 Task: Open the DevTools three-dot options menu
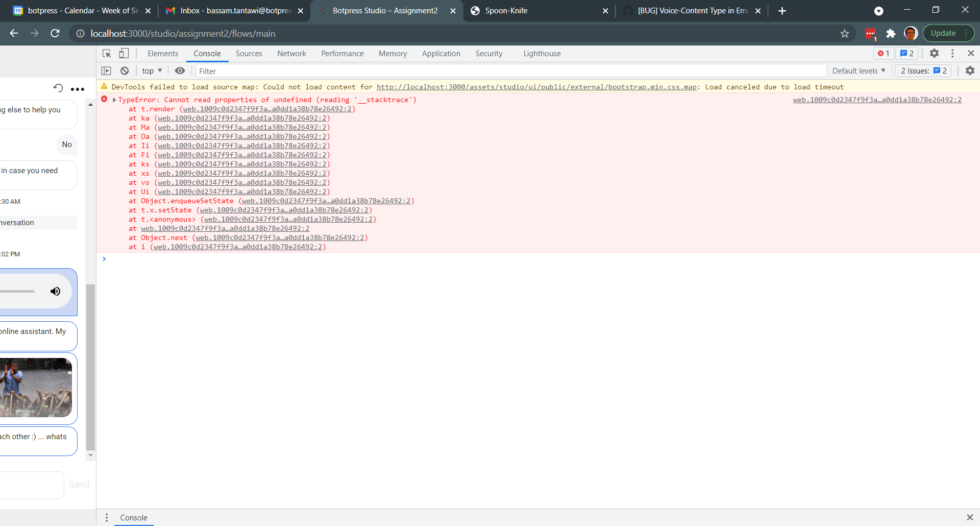pyautogui.click(x=952, y=53)
